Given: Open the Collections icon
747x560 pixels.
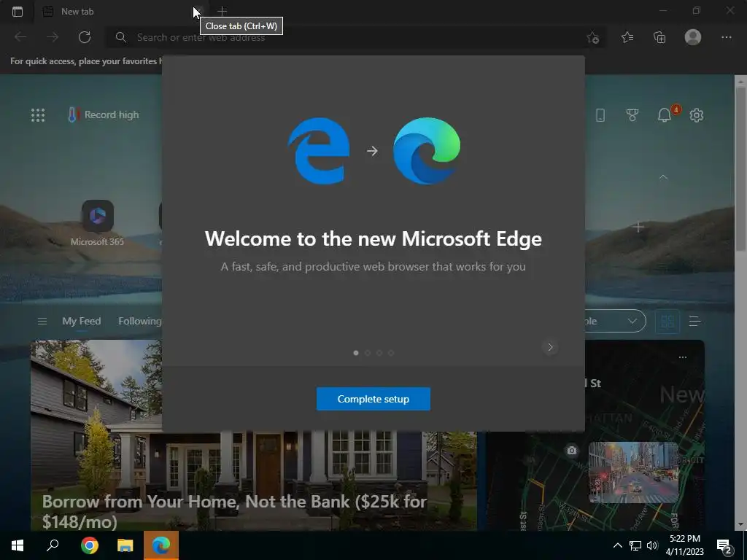Looking at the screenshot, I should [659, 37].
